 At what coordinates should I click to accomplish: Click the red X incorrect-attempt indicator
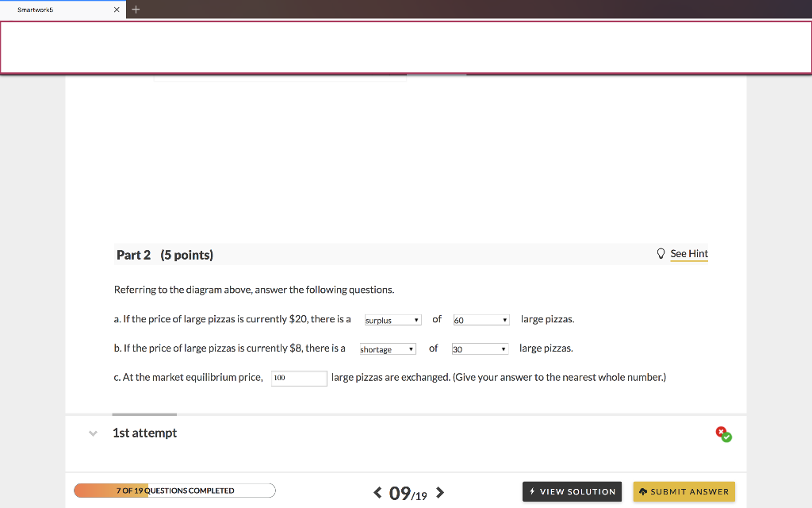(x=720, y=430)
